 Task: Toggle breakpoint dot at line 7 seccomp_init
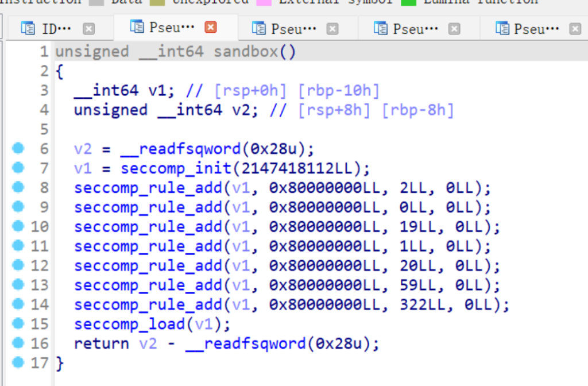click(19, 168)
